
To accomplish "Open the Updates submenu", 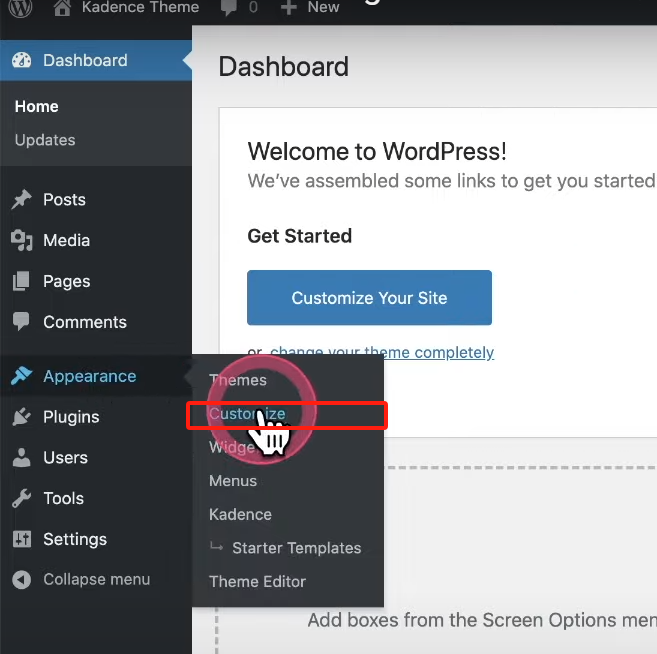I will 45,140.
